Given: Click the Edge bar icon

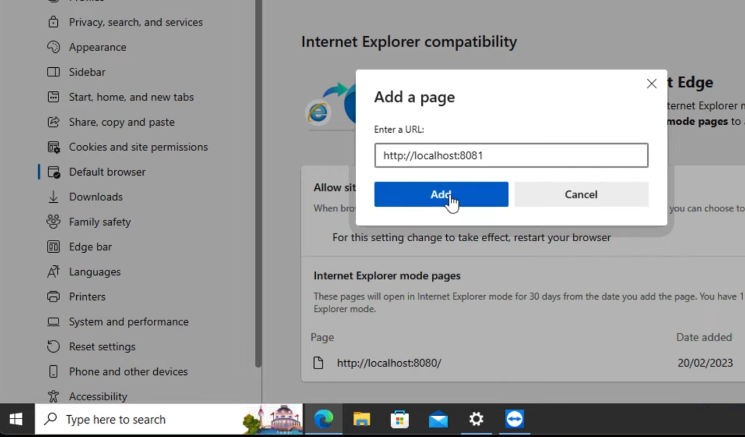Looking at the screenshot, I should pos(53,247).
